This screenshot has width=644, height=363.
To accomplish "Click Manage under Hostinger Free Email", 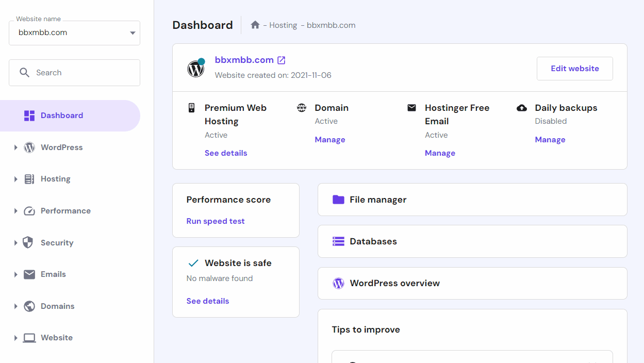I will click(x=440, y=153).
